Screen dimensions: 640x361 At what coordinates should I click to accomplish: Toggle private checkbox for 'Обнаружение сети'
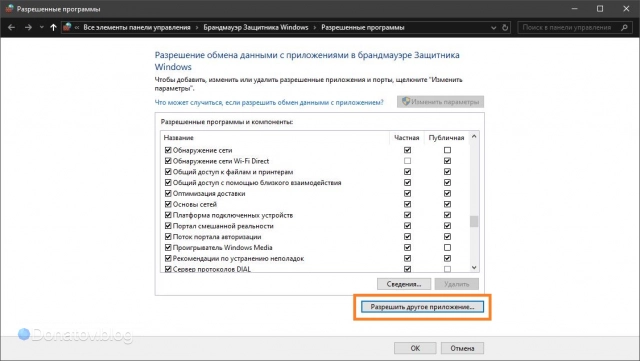pyautogui.click(x=407, y=150)
